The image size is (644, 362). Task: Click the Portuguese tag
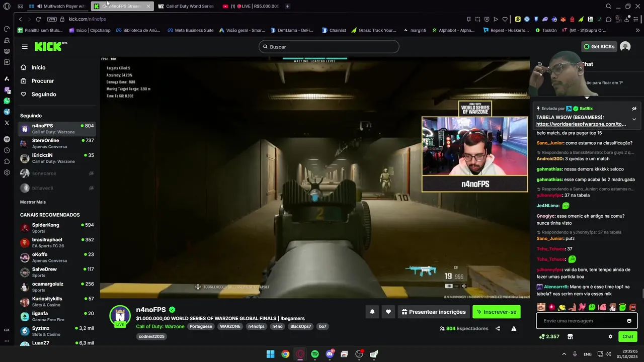pos(201,326)
